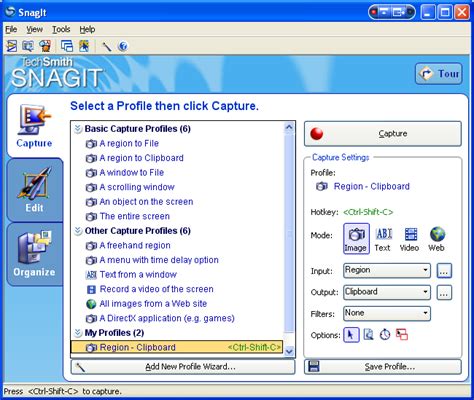Screen dimensions: 474x400
Task: Click the picture with cursor toolbar icon
Action: point(84,46)
